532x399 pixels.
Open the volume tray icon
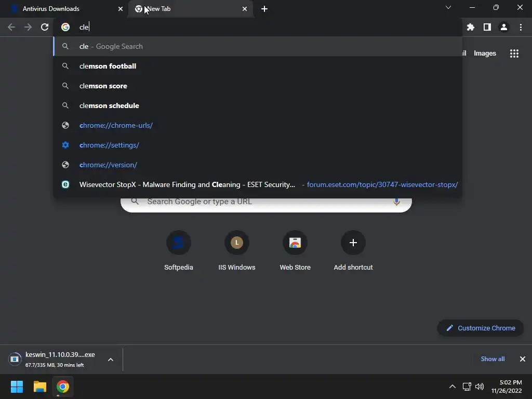click(480, 387)
